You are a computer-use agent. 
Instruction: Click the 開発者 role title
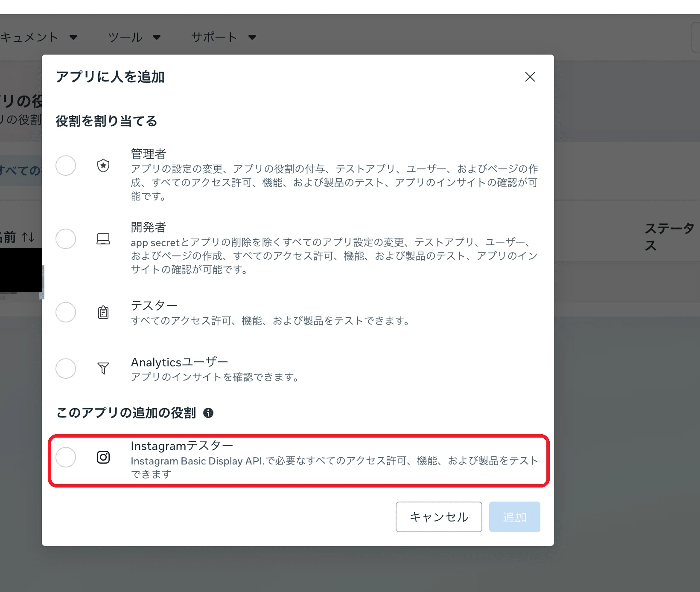(x=148, y=227)
